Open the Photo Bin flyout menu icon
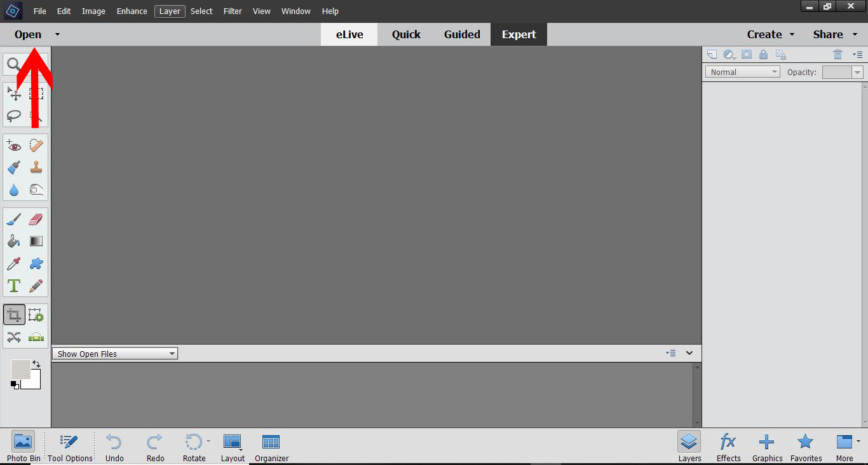 670,353
